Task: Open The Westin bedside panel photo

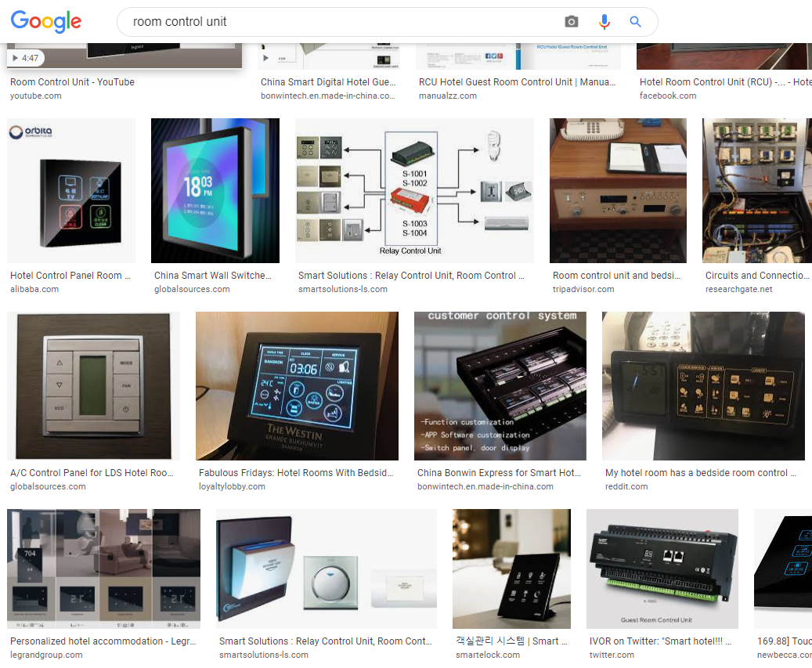Action: 298,386
